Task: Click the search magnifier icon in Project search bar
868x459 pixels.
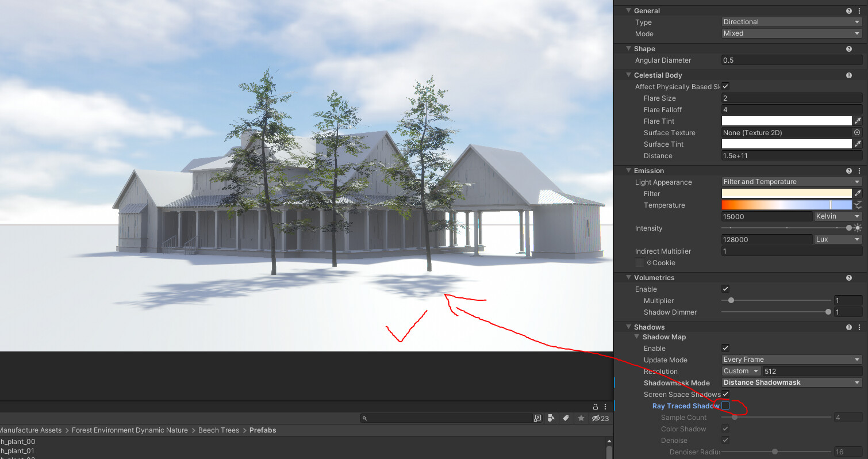Action: pos(364,418)
